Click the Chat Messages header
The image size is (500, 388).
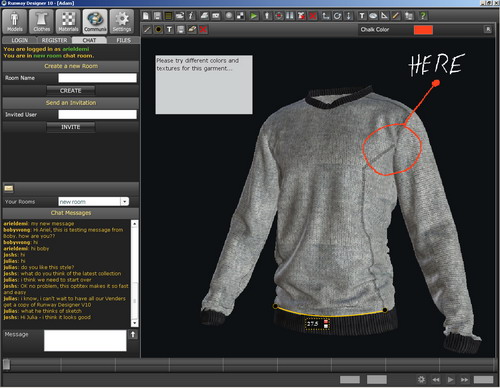click(71, 213)
